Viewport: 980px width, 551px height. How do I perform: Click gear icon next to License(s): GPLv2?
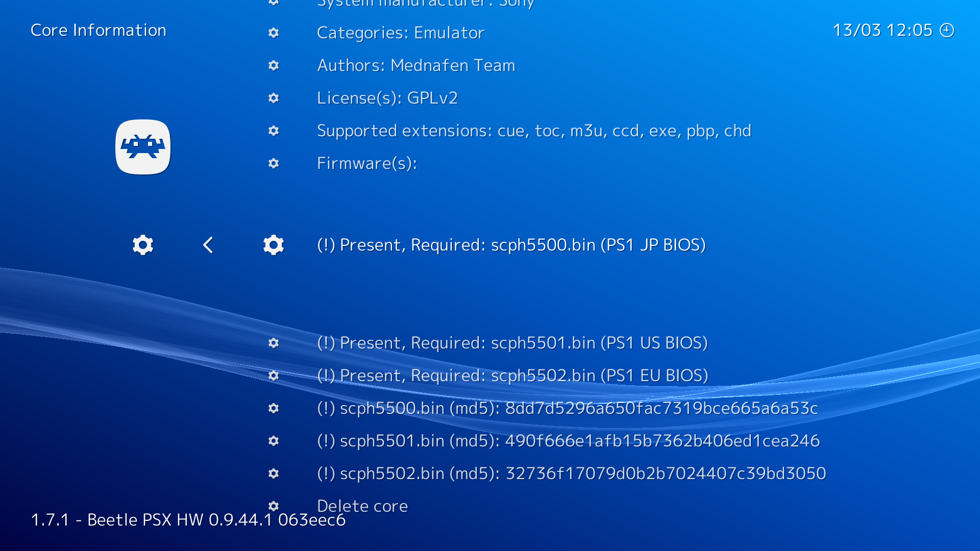[274, 98]
